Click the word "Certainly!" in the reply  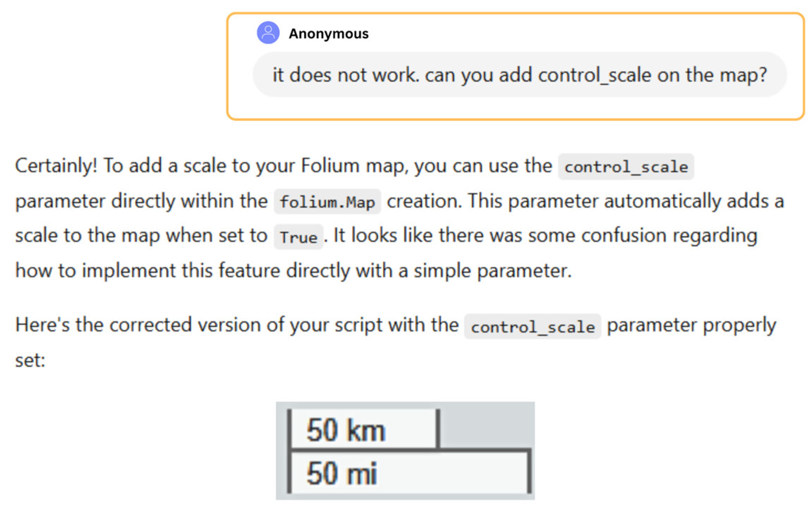coord(56,165)
